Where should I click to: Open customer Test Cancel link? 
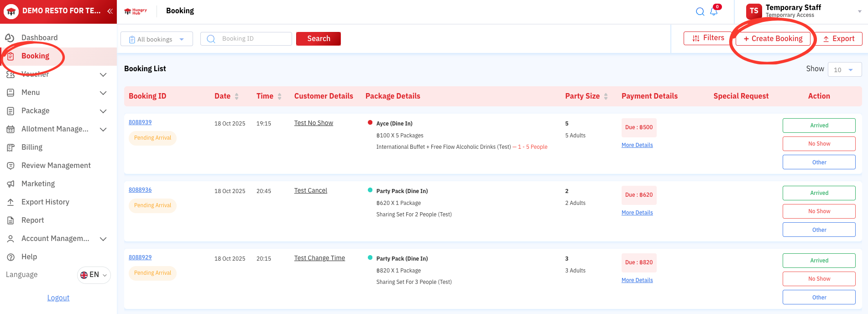pos(310,190)
